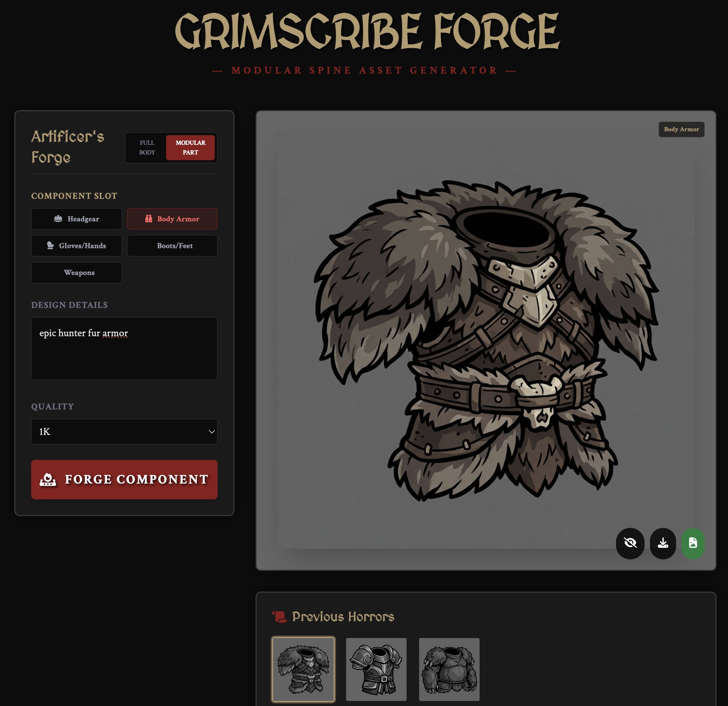The height and width of the screenshot is (706, 728).
Task: Click the mitten icon on Gloves/Hands
Action: [x=50, y=245]
